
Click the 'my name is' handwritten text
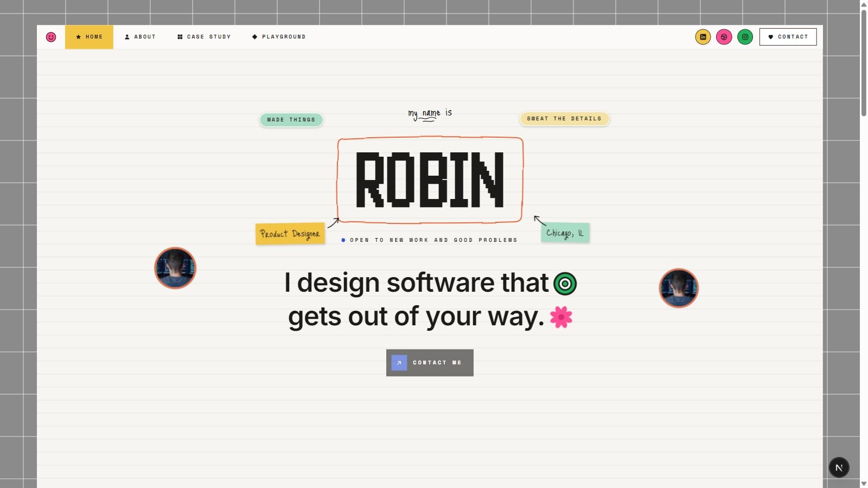430,114
